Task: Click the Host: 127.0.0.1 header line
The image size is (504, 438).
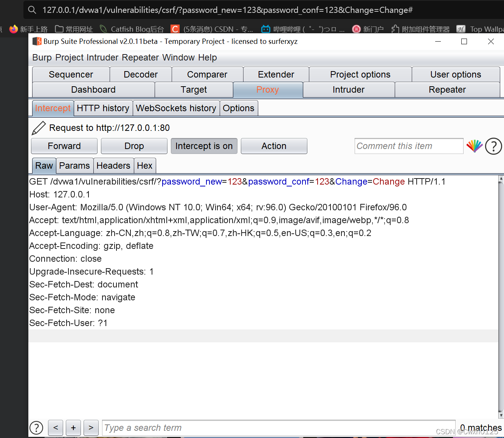Action: pyautogui.click(x=60, y=194)
